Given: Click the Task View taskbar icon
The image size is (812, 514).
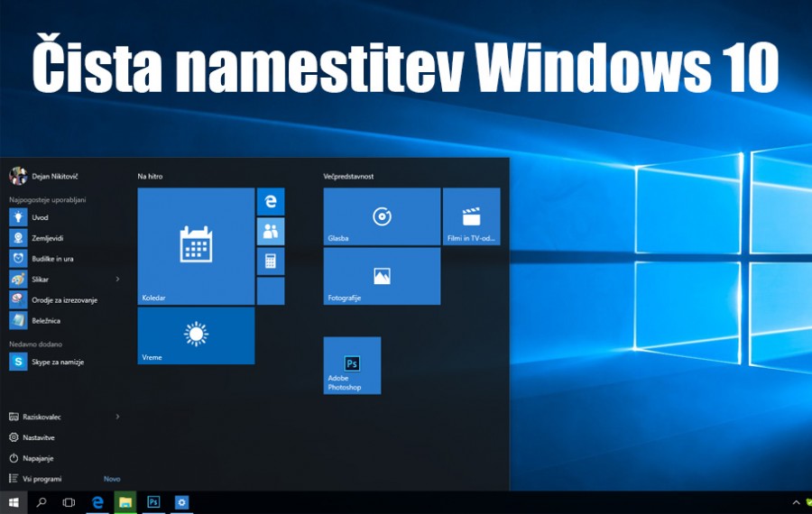Looking at the screenshot, I should coord(69,502).
